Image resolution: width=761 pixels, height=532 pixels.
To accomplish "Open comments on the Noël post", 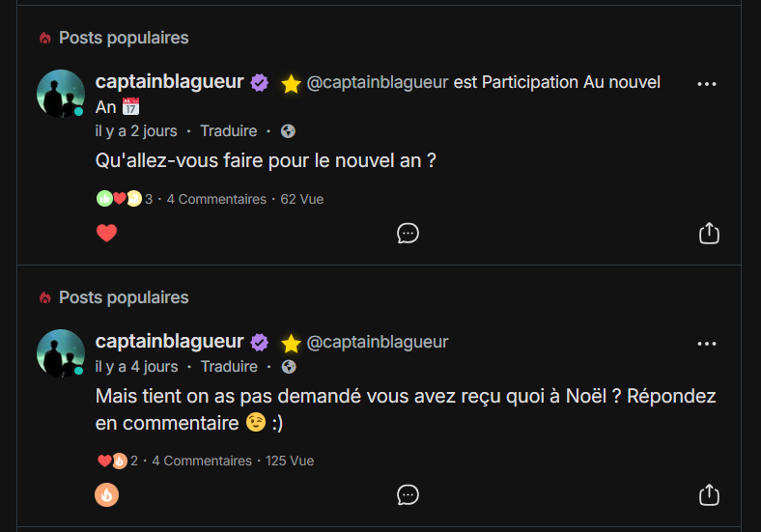I will pos(408,494).
